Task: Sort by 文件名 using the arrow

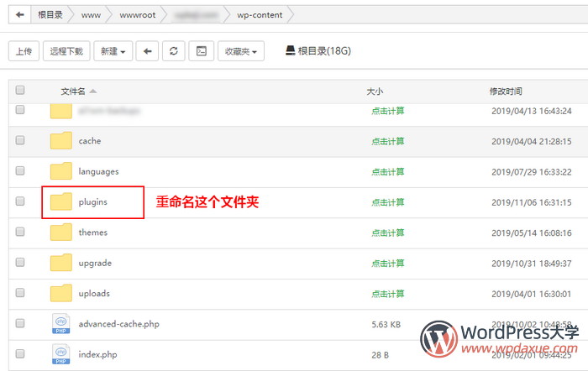Action: pos(93,91)
